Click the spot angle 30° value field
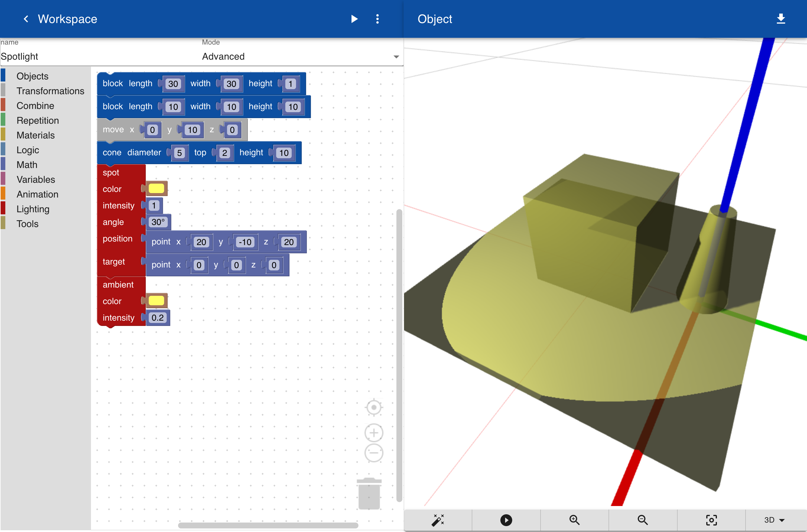Image resolution: width=807 pixels, height=532 pixels. coord(158,222)
